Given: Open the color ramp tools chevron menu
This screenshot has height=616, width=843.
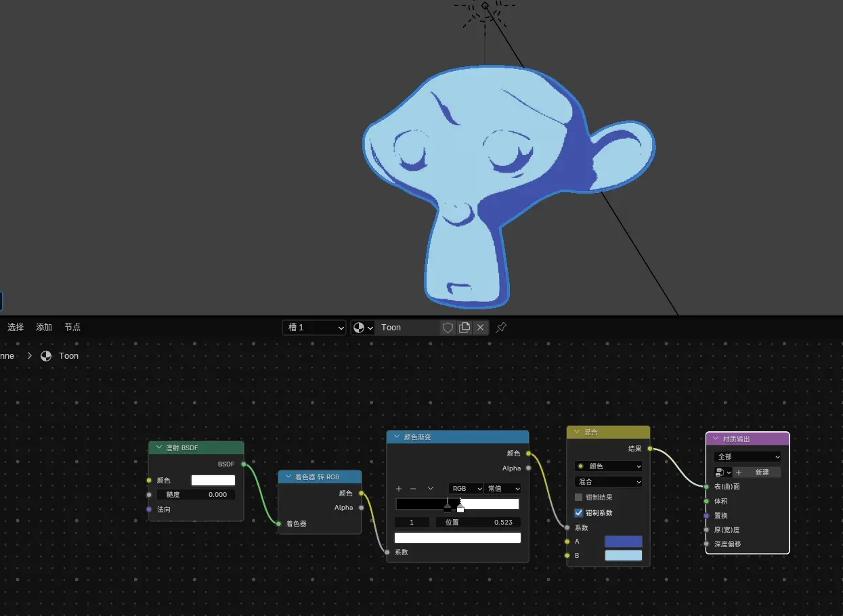Looking at the screenshot, I should [430, 489].
